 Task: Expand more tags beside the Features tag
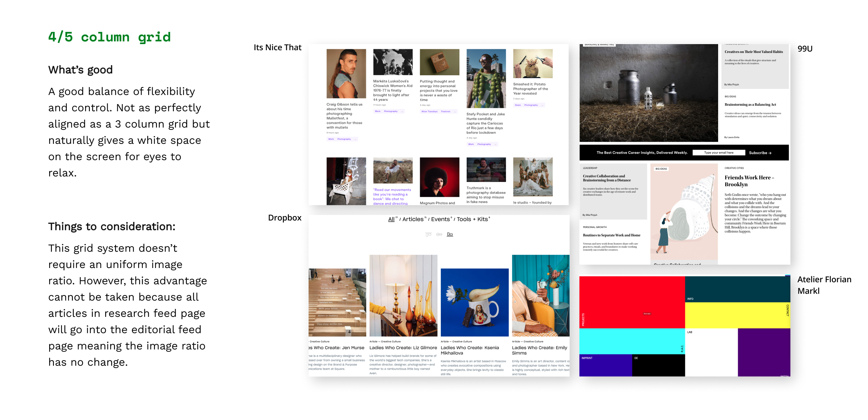coord(455,111)
